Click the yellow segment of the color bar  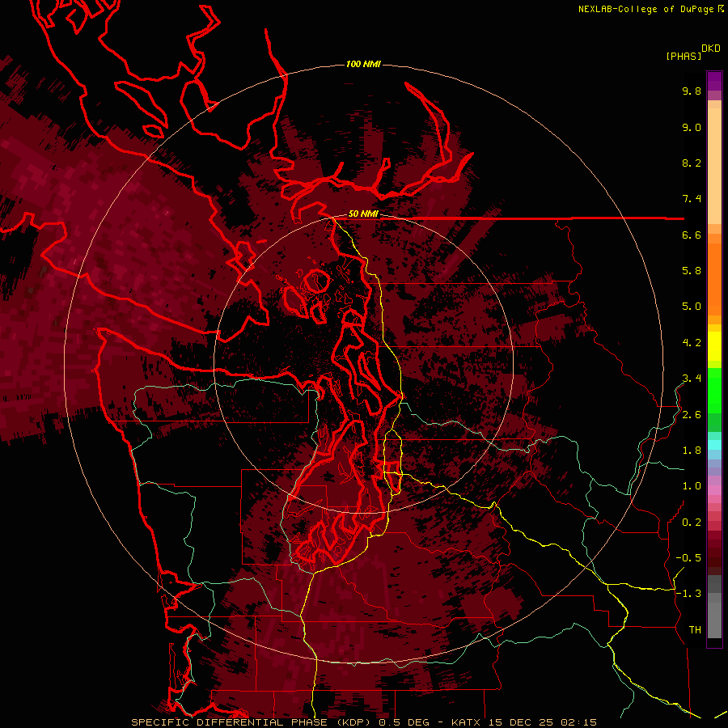pos(714,346)
